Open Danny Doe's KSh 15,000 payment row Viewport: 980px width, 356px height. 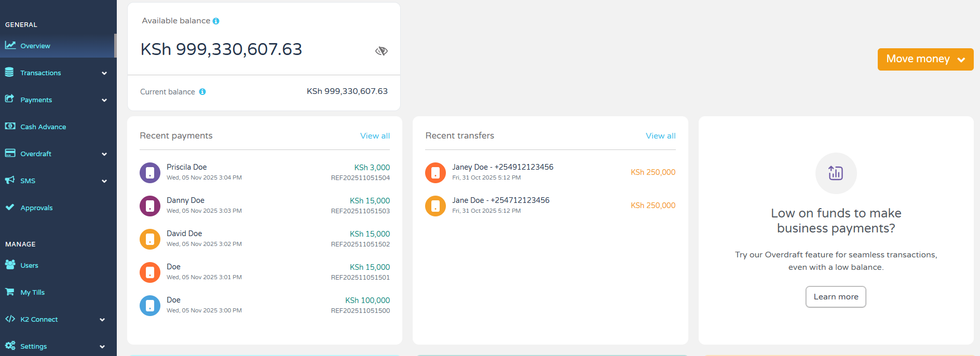click(x=265, y=206)
